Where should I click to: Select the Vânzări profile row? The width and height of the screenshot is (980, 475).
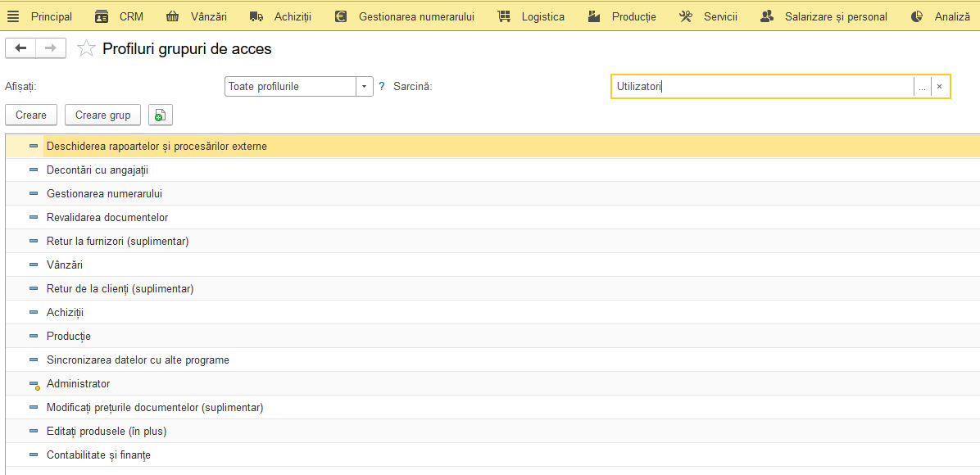click(492, 265)
